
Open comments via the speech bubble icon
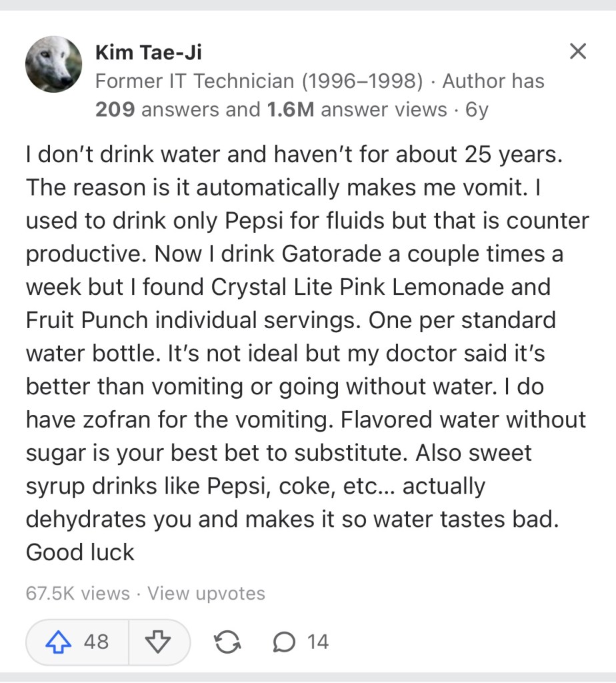click(x=285, y=642)
